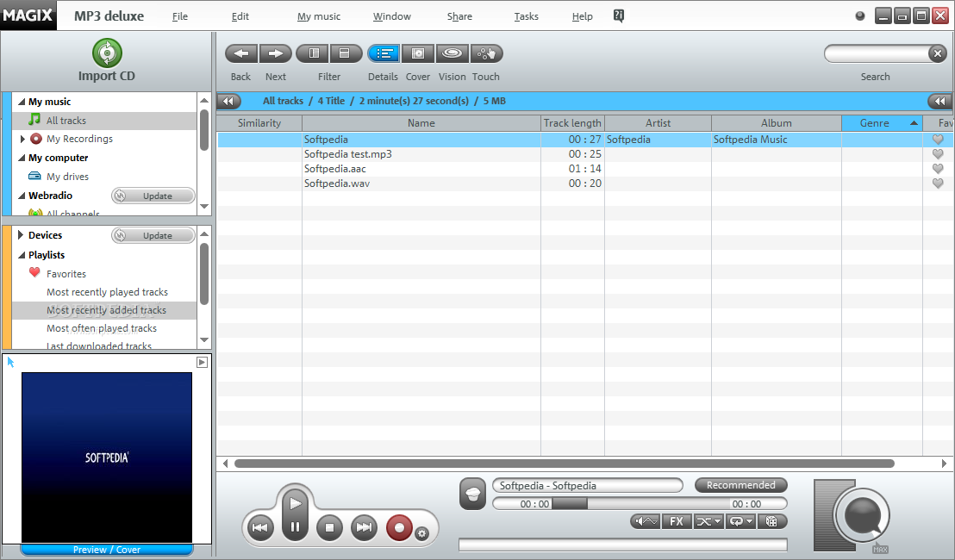Collapse left panel with double-arrow button
This screenshot has width=955, height=560.
(229, 101)
